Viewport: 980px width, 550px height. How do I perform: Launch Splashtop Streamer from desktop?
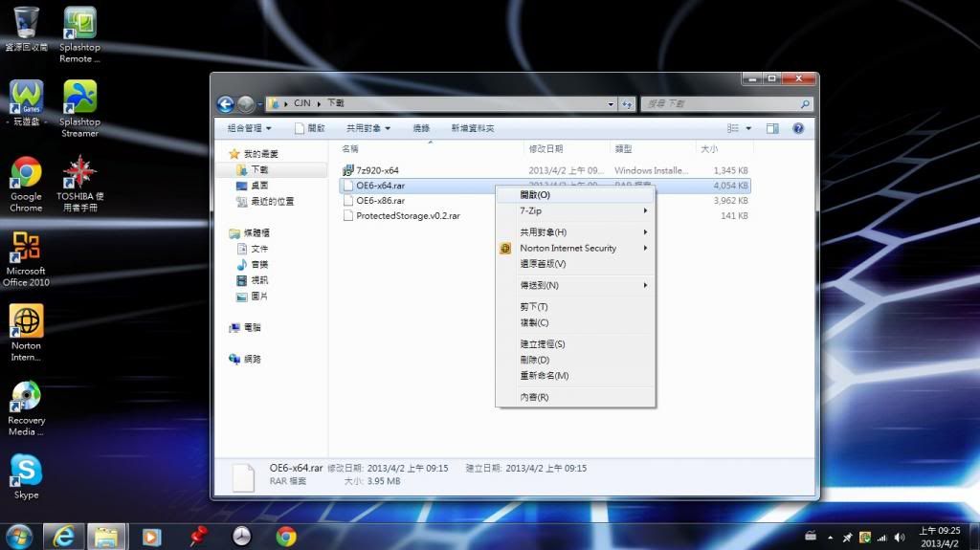(79, 109)
